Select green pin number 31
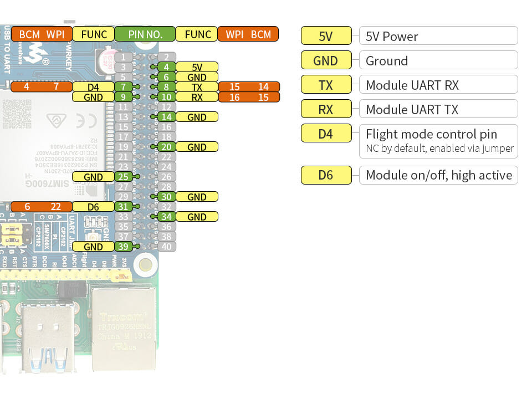 coord(123,207)
